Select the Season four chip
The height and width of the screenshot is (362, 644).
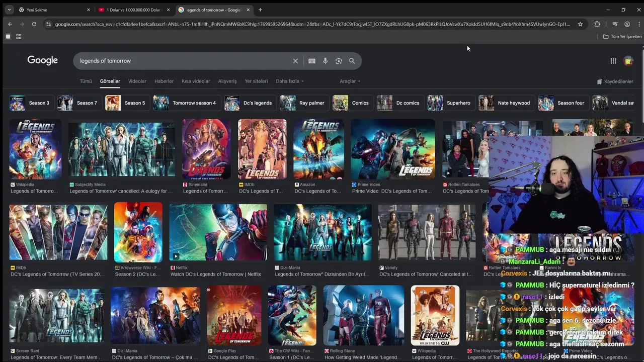tap(563, 103)
